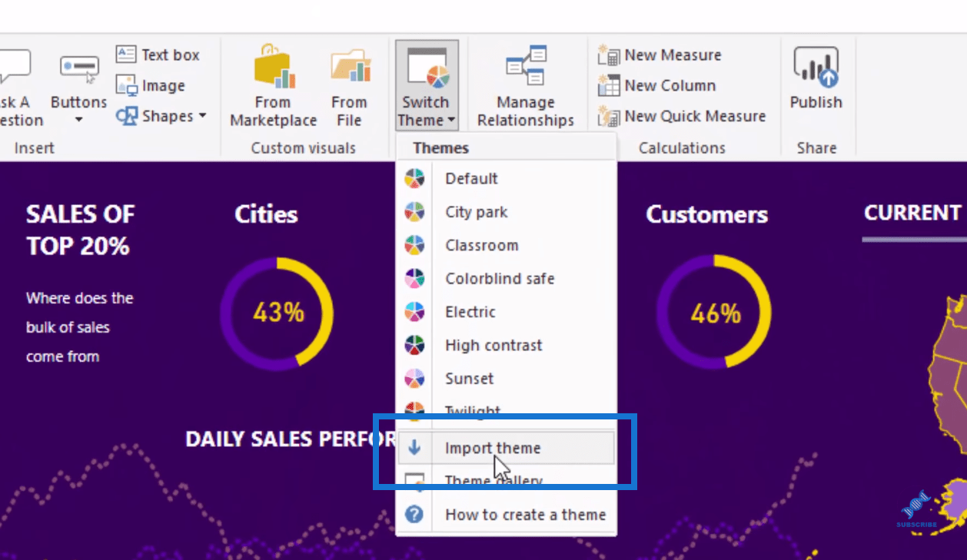The width and height of the screenshot is (967, 560).
Task: Select Import theme from menu
Action: (x=493, y=449)
